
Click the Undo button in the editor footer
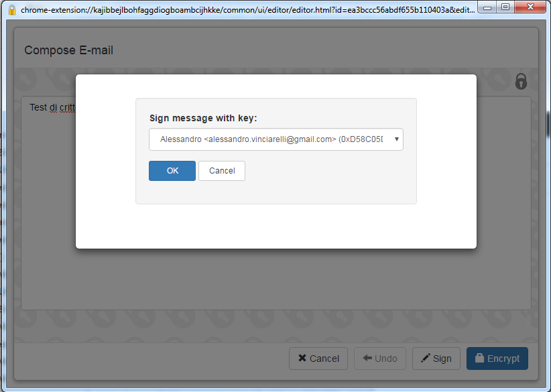click(380, 358)
